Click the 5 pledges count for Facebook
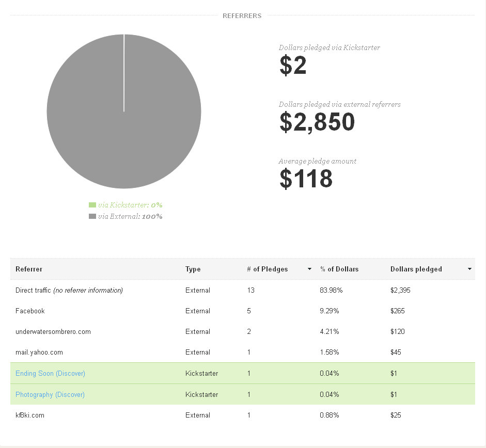 (x=249, y=311)
